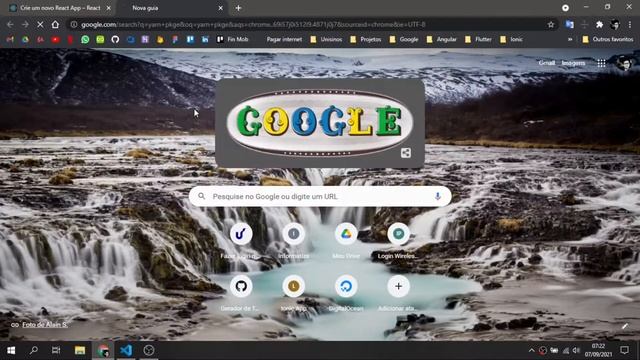This screenshot has height=360, width=640.
Task: Expand the Unisinos bookmarks folder
Action: pos(326,40)
